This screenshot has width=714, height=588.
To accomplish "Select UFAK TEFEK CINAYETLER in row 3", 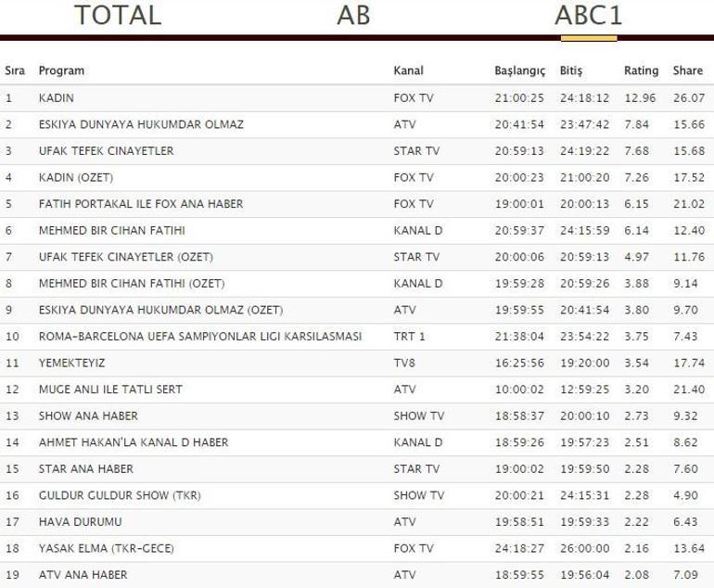I will coord(106,151).
